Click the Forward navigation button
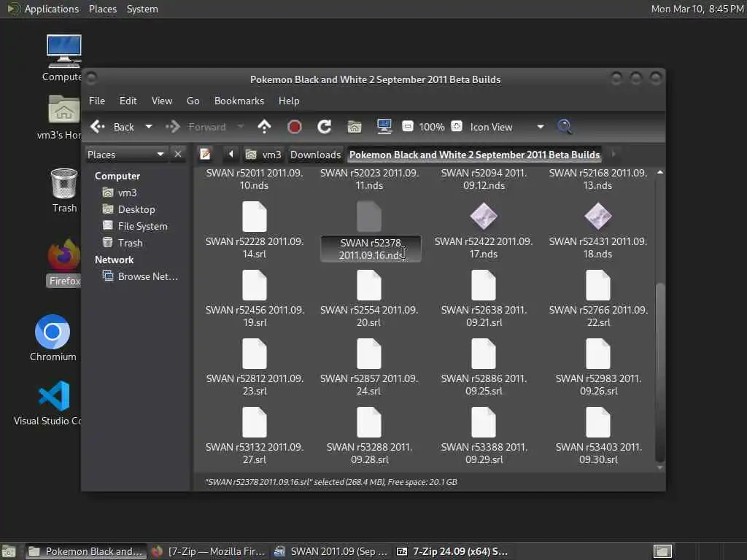The height and width of the screenshot is (560, 747). click(x=196, y=127)
